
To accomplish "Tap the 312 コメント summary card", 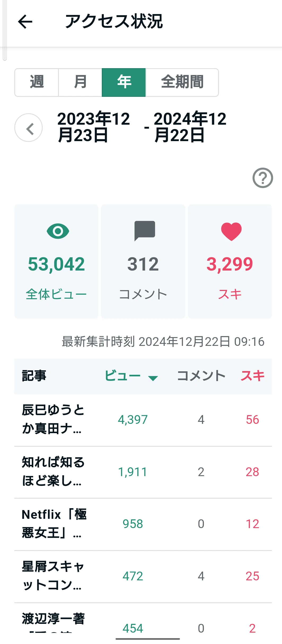I will [x=143, y=261].
